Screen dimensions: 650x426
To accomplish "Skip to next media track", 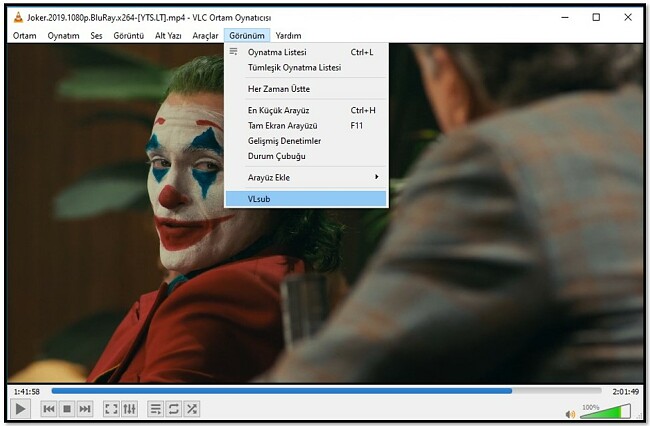I will 85,409.
